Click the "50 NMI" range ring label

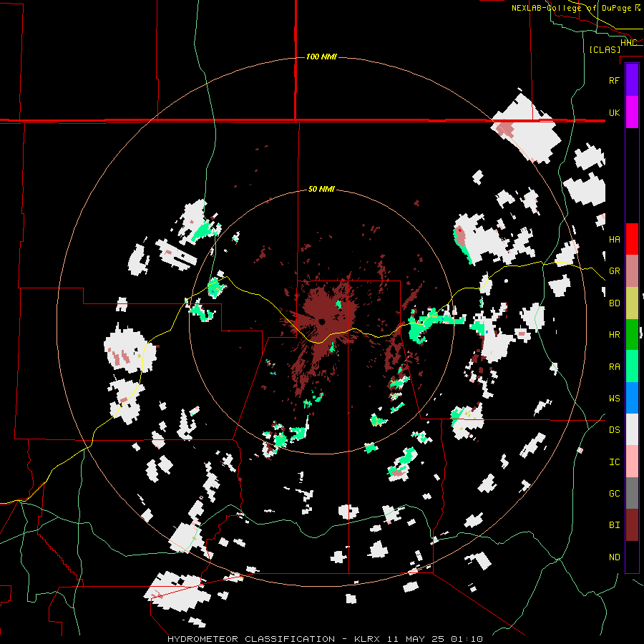click(x=321, y=189)
